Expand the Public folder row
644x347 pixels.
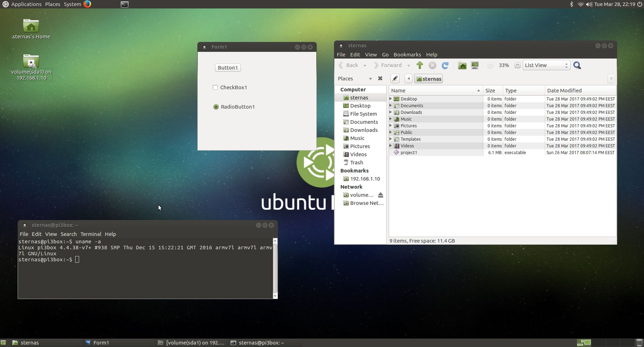point(390,132)
